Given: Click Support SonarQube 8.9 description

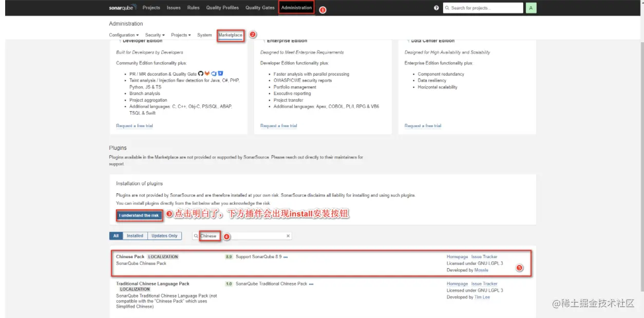Looking at the screenshot, I should pyautogui.click(x=259, y=256).
